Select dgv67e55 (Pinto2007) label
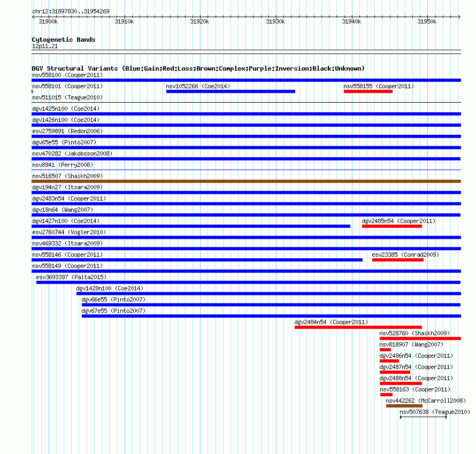 [113, 311]
